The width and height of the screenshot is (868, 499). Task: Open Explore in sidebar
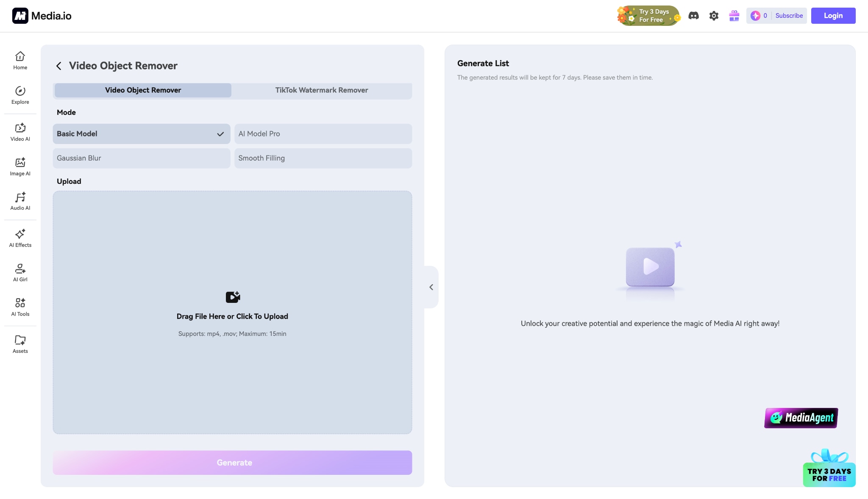coord(20,95)
